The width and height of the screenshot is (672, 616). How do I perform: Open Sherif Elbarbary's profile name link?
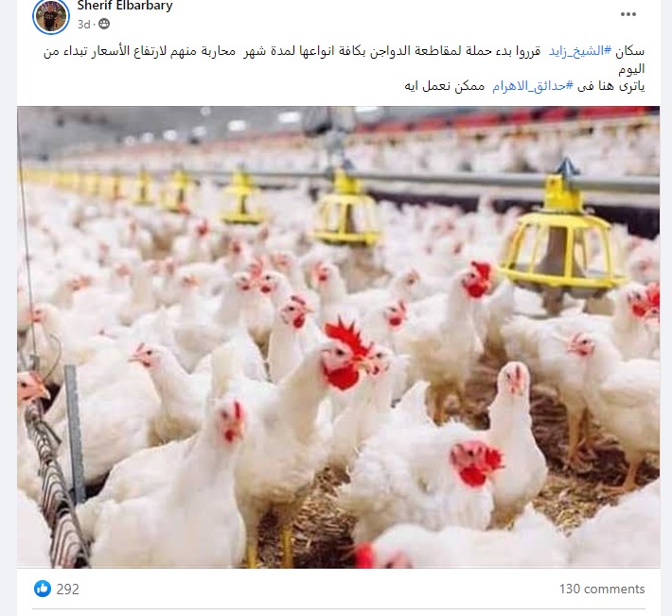pyautogui.click(x=125, y=6)
